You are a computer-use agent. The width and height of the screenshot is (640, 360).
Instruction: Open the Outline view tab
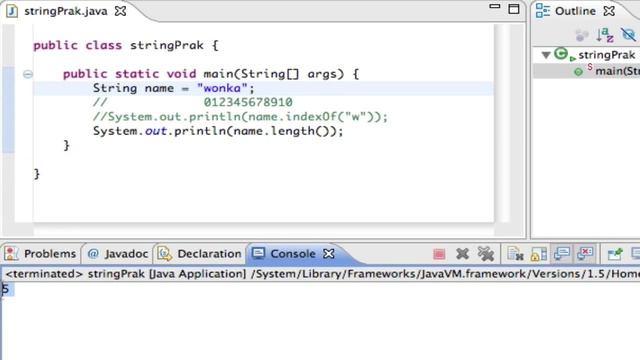coord(575,11)
